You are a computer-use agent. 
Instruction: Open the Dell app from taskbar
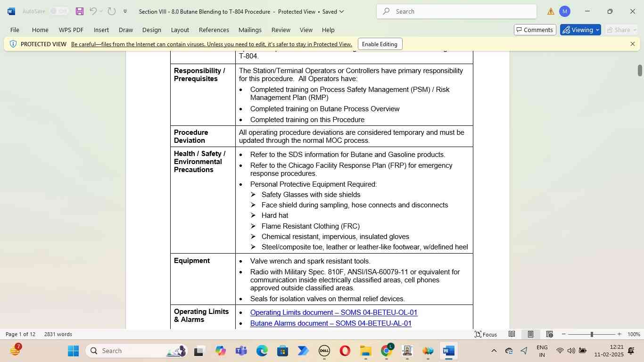[324, 351]
